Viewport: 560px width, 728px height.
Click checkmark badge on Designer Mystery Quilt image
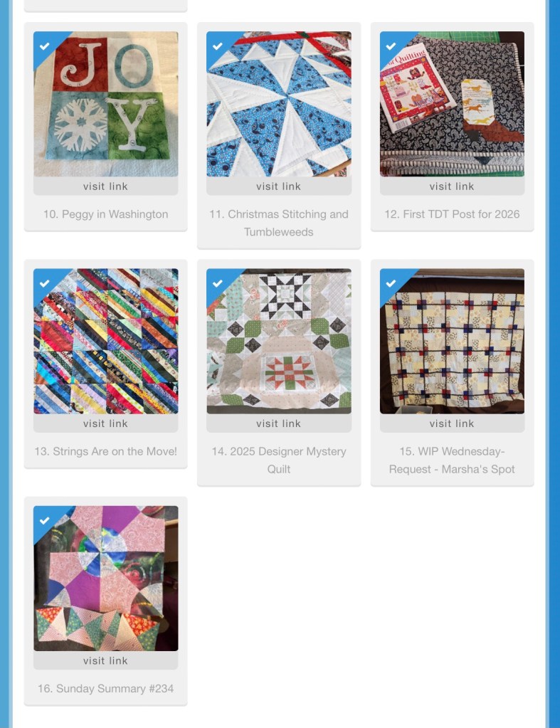point(218,283)
